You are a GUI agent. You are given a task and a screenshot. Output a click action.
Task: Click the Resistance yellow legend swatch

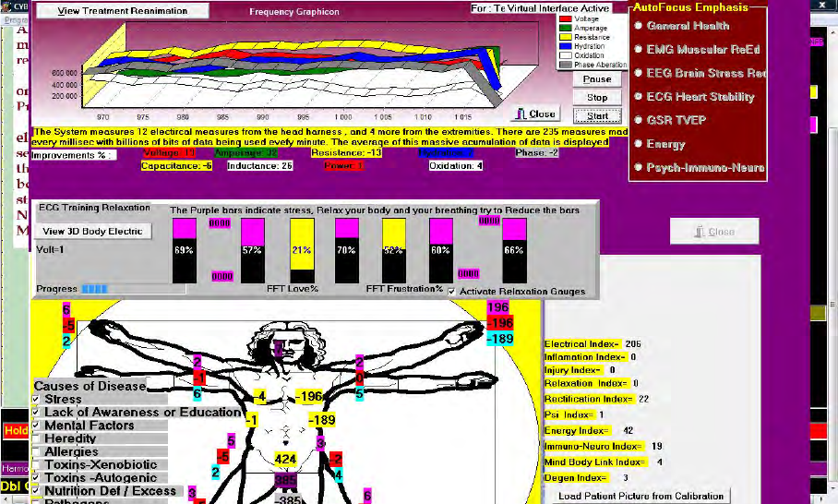pos(566,37)
